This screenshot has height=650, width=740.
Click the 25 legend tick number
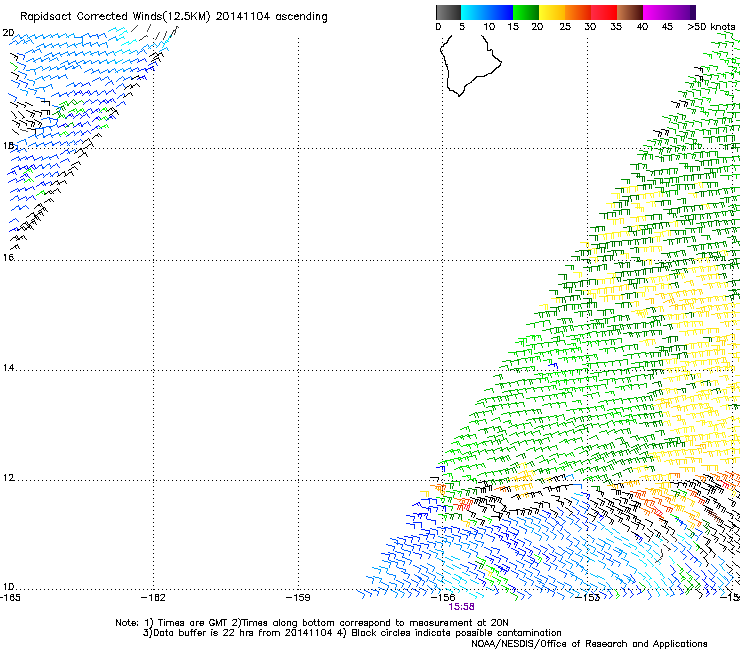565,27
